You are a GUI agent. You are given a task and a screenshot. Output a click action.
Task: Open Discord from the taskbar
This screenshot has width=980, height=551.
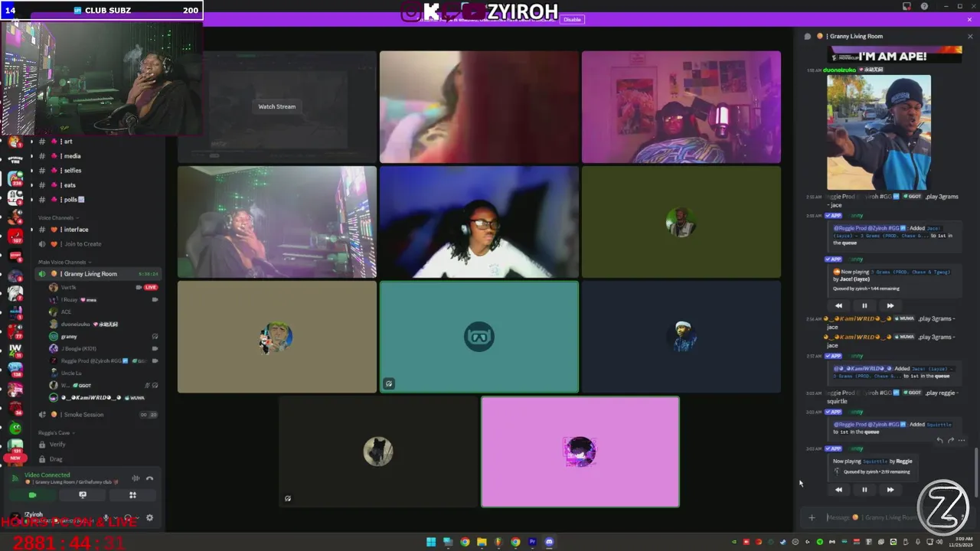click(x=549, y=543)
